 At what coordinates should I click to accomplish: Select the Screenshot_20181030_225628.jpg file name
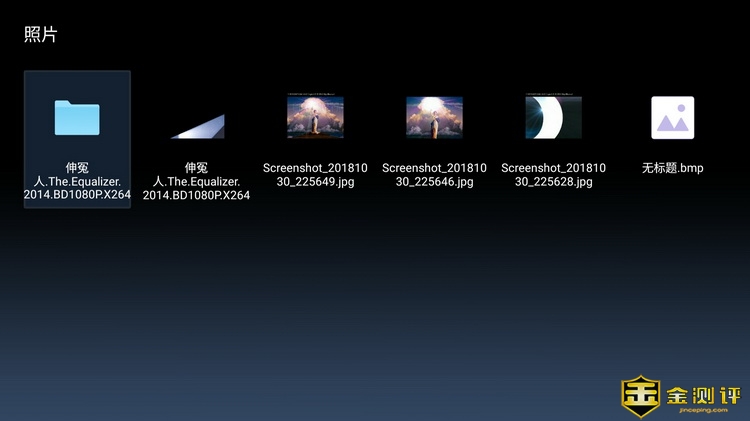coord(553,174)
